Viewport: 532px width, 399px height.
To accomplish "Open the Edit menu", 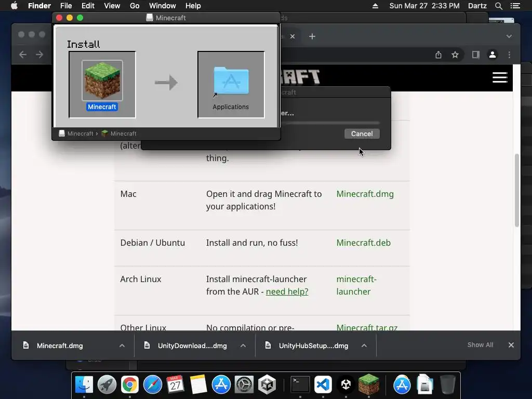I will coord(88,6).
